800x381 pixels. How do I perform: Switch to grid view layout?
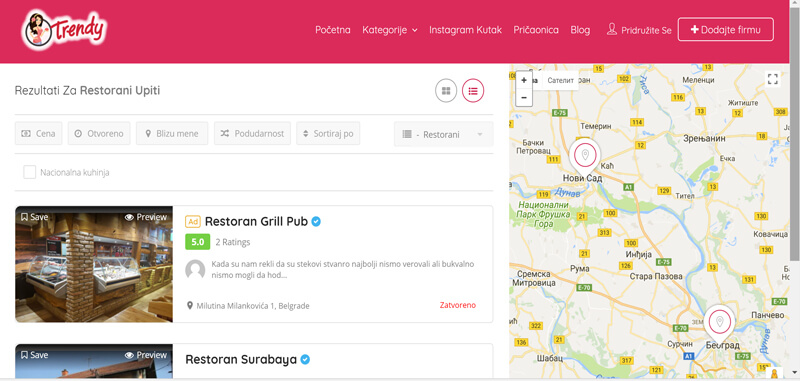pos(446,91)
